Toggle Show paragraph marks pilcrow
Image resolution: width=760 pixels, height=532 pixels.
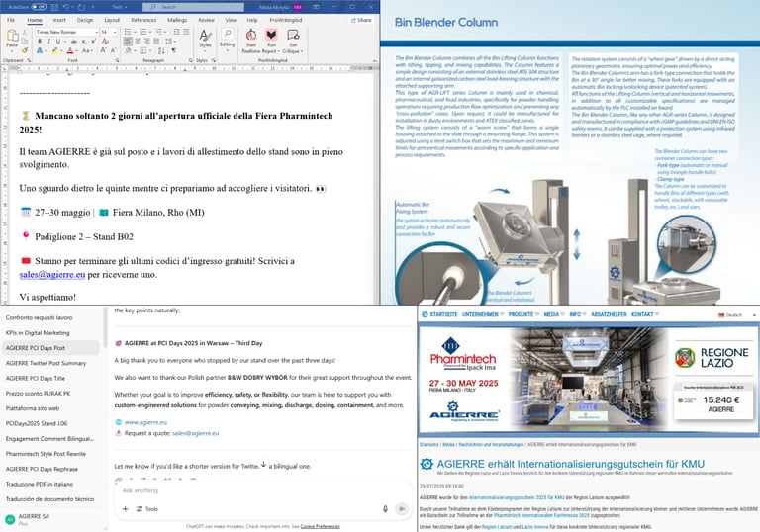coord(173,50)
